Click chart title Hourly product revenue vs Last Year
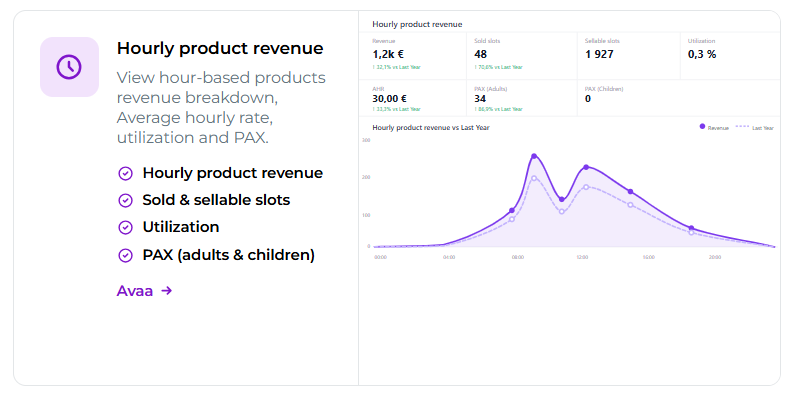The image size is (791, 394). click(x=431, y=128)
